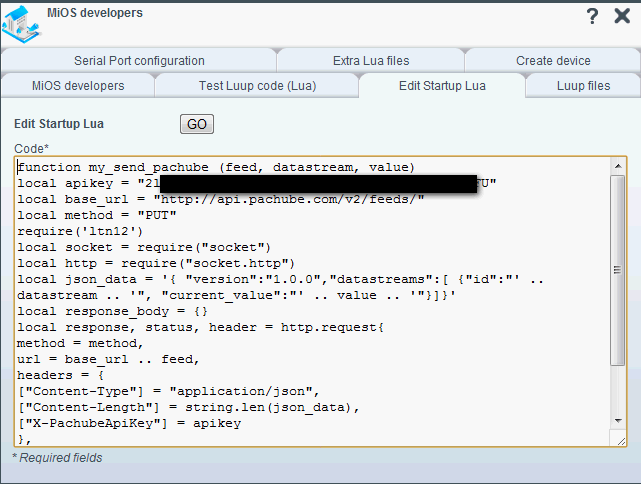
Task: Open Test Luup code (Lua) tab
Action: tap(257, 86)
